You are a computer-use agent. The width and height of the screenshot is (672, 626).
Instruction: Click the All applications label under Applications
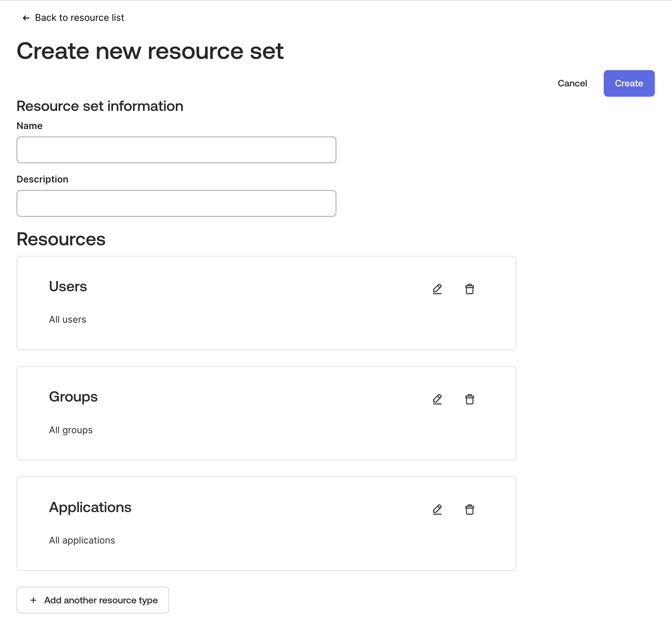click(82, 540)
